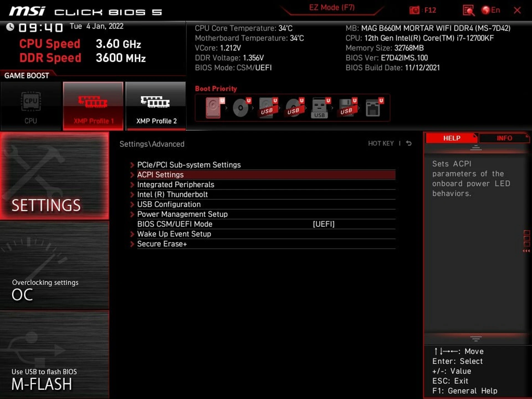Click the CPU Core Temperature reading
532x399 pixels.
click(x=244, y=28)
